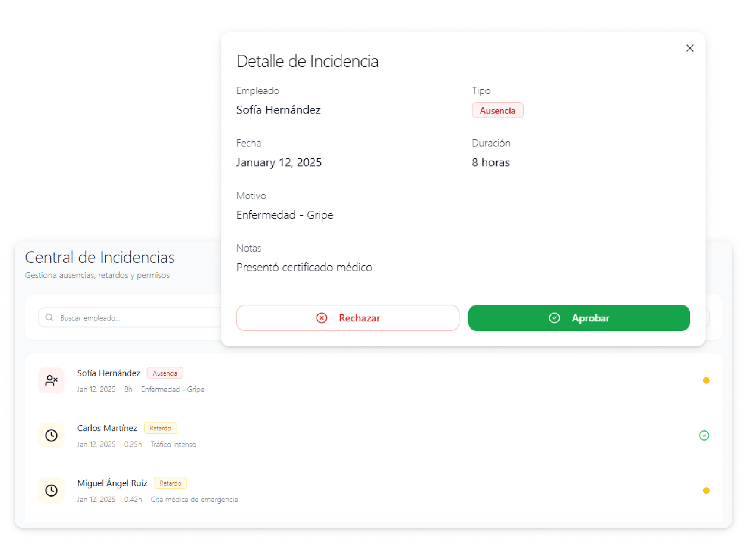Open the Retardo badge next to Carlos Martínez
This screenshot has height=560, width=747.
[x=161, y=428]
